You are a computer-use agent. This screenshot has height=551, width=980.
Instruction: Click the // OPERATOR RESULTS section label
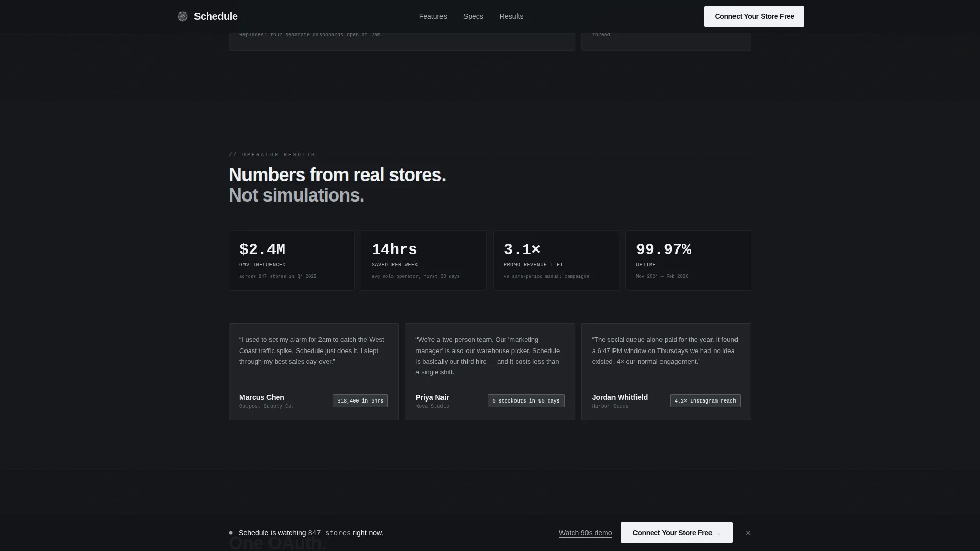tap(272, 155)
